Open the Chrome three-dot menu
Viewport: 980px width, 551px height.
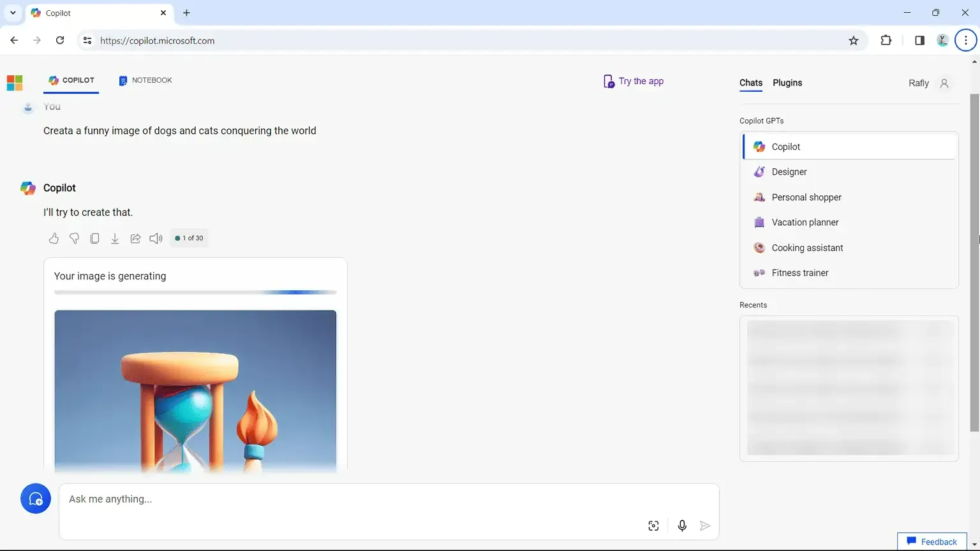[966, 41]
